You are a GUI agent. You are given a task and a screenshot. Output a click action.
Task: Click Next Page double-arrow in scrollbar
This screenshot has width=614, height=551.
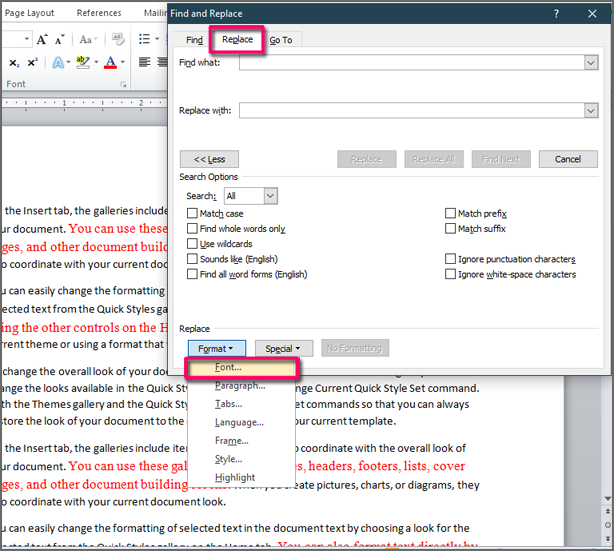608,538
